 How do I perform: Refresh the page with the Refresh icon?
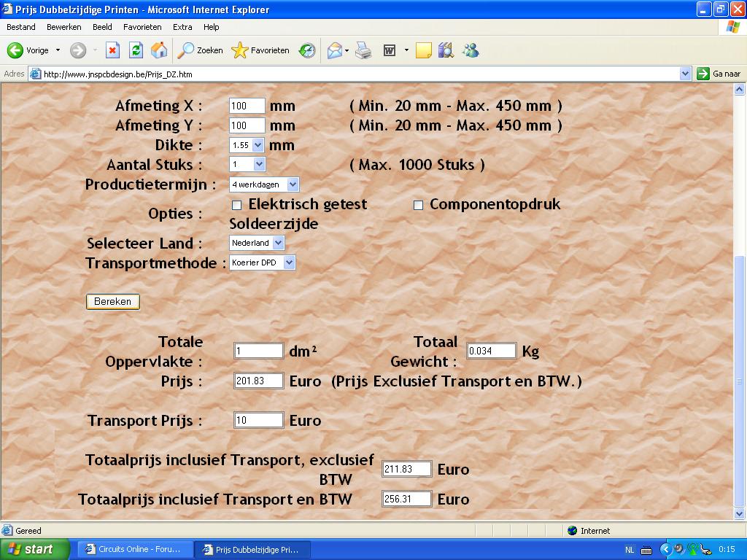(136, 50)
